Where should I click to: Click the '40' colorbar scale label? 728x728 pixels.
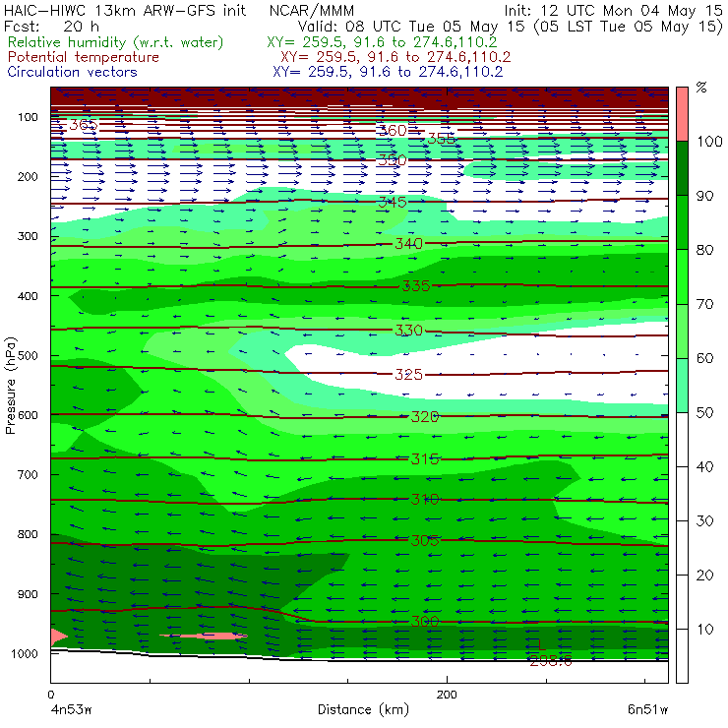tap(704, 466)
